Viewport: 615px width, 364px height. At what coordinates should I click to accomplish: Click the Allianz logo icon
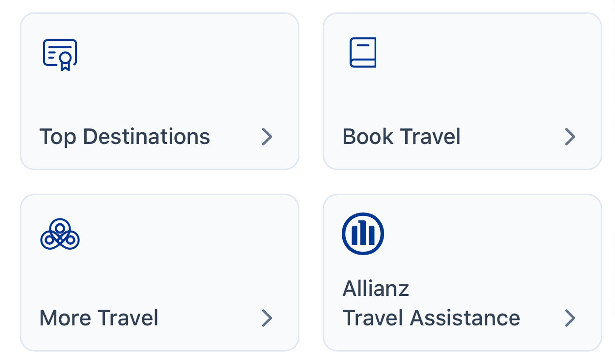click(x=363, y=234)
